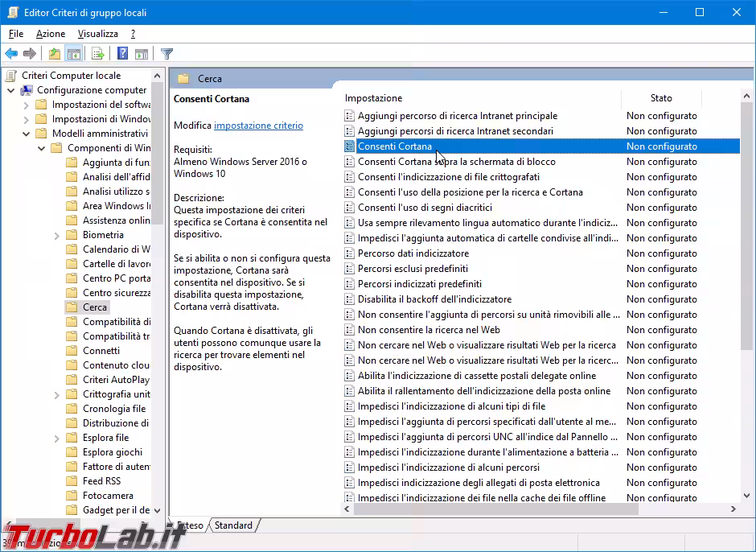Collapse the Modelli amministrativi node
This screenshot has width=756, height=552.
(26, 134)
